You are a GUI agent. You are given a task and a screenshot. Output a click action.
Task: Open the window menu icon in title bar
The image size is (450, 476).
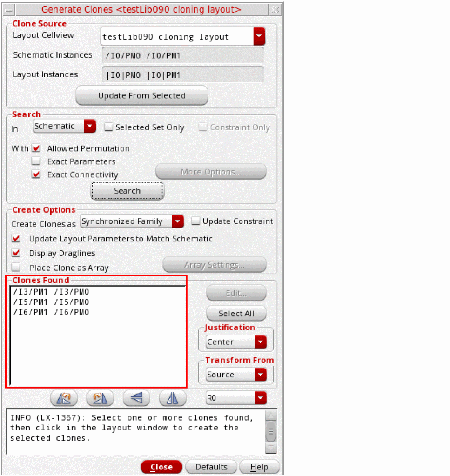click(8, 9)
